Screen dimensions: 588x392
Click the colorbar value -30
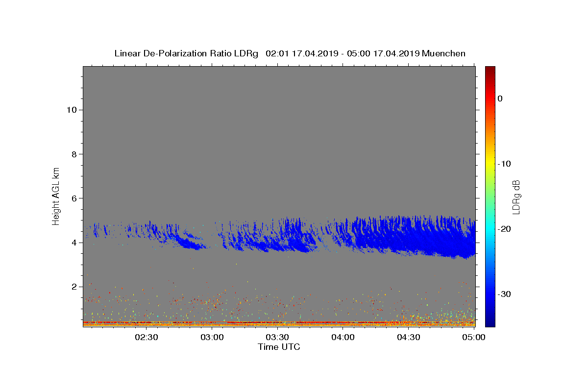[505, 294]
